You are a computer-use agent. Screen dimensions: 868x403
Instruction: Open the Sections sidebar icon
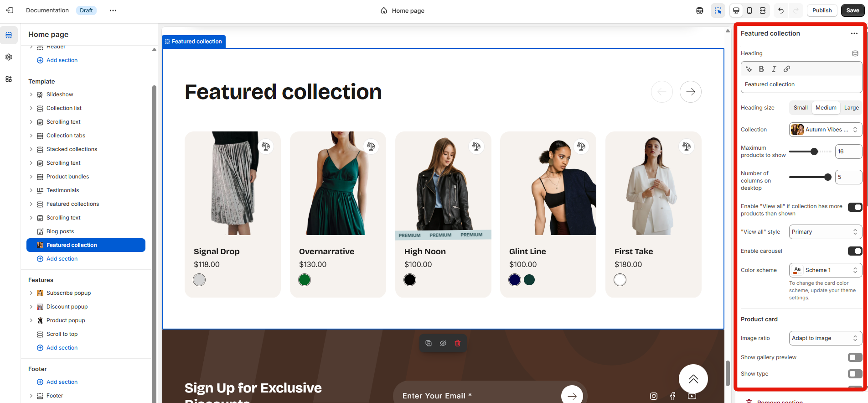(9, 35)
